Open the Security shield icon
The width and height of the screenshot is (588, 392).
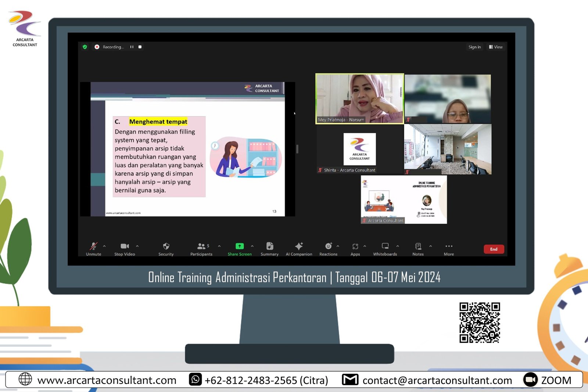[166, 247]
